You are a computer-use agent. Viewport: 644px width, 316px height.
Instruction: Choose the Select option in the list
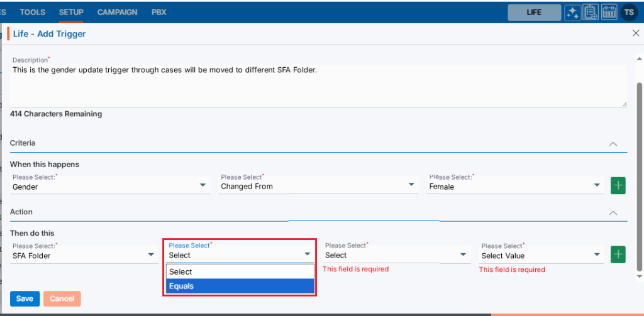point(240,271)
